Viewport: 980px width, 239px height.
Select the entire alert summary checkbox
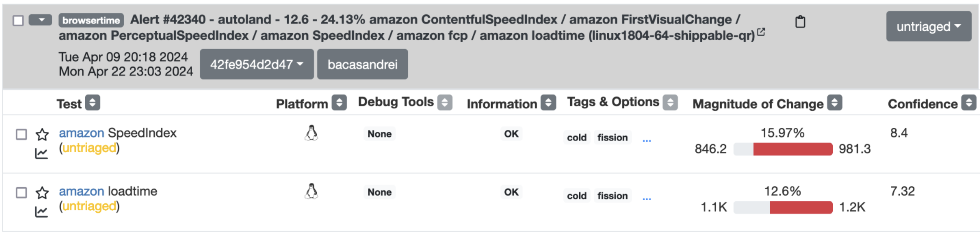pyautogui.click(x=18, y=20)
